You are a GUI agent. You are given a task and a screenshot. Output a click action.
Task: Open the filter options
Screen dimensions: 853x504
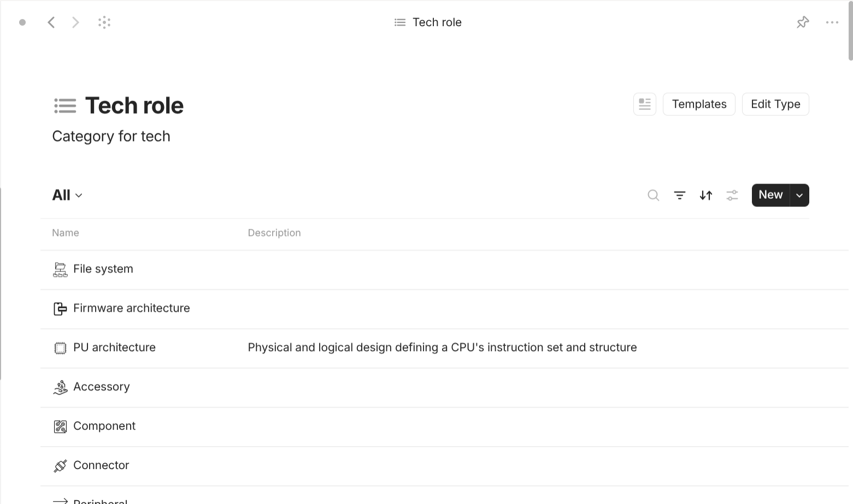point(679,195)
